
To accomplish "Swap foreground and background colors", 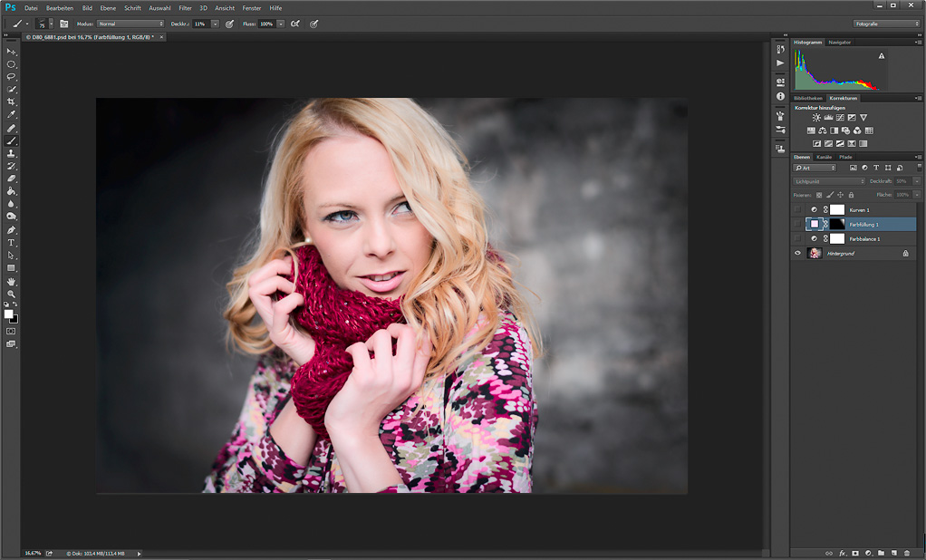I will 14,304.
